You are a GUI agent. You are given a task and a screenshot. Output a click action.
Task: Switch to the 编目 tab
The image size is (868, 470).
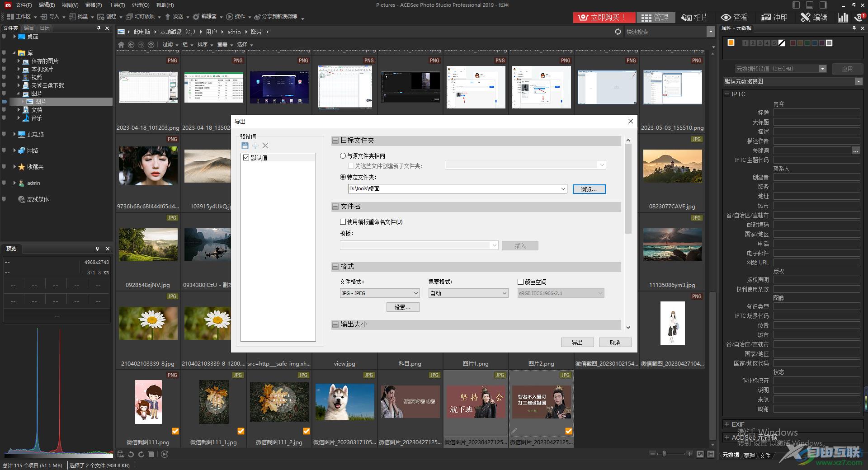29,28
